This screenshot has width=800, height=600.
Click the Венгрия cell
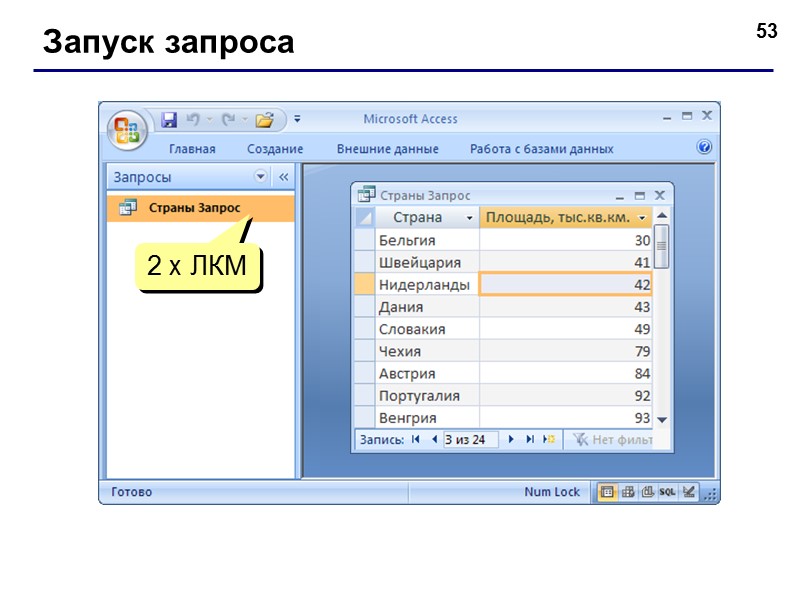tap(427, 418)
